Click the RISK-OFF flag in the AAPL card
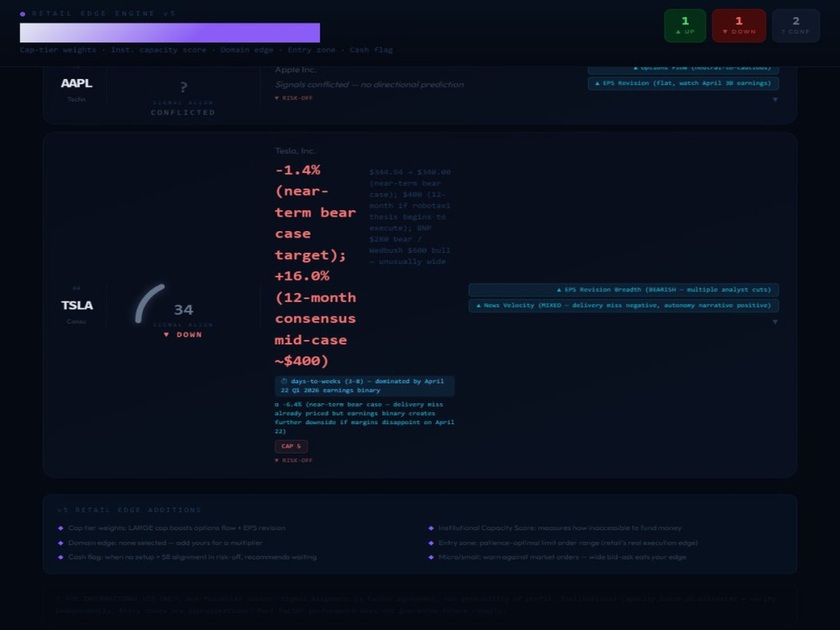The width and height of the screenshot is (840, 630). [x=293, y=98]
